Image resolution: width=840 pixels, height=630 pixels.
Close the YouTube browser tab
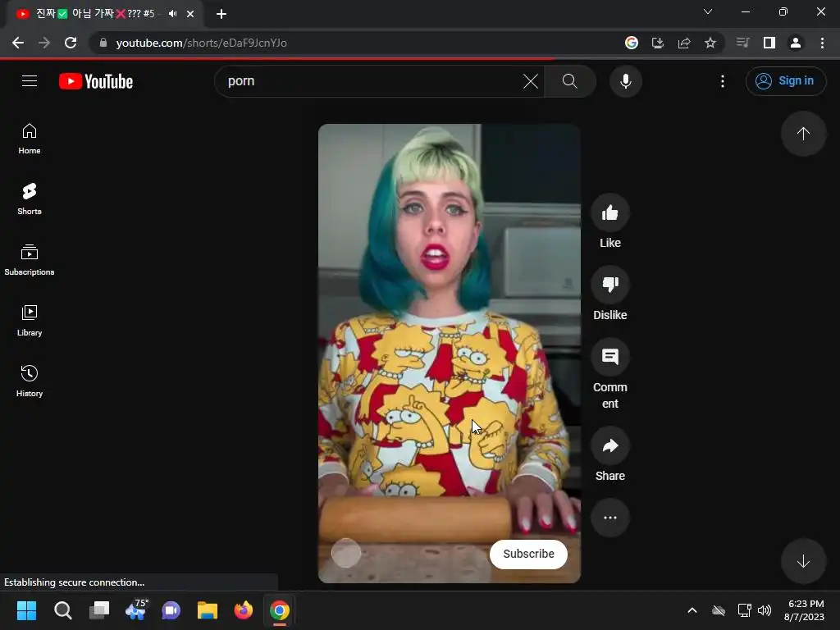(x=190, y=14)
